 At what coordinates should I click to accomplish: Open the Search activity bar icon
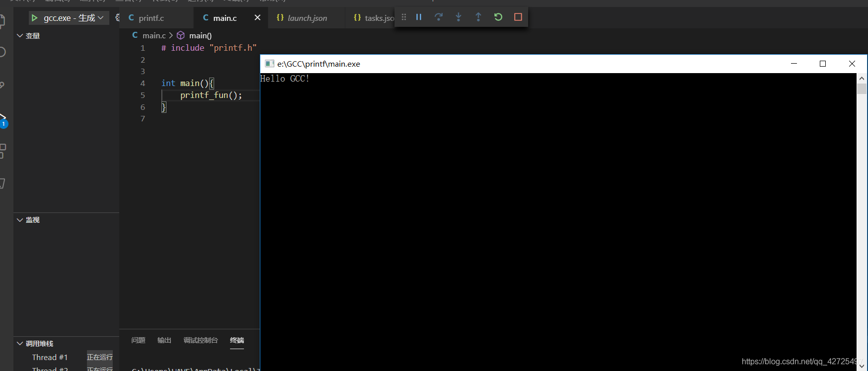pos(2,52)
